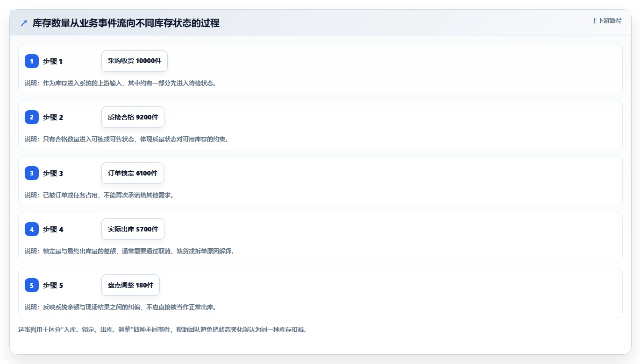Click the numbered badge 1
The width and height of the screenshot is (641, 364).
[x=32, y=61]
